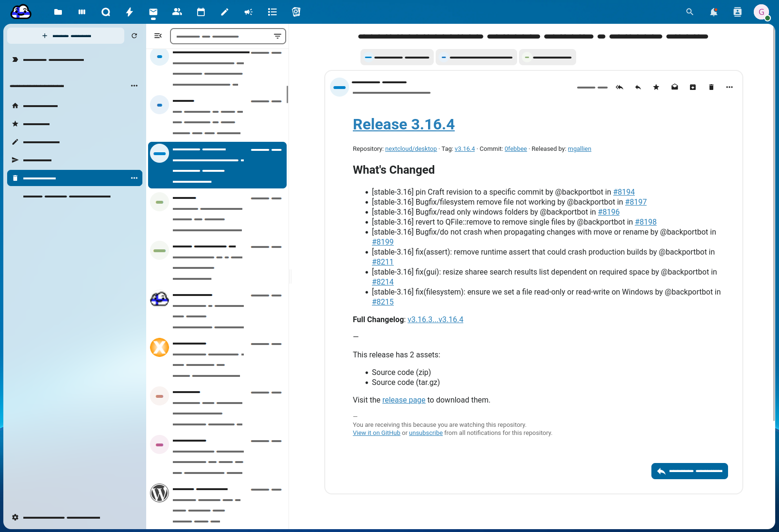Star the message with the star icon
The image size is (779, 532).
[656, 87]
